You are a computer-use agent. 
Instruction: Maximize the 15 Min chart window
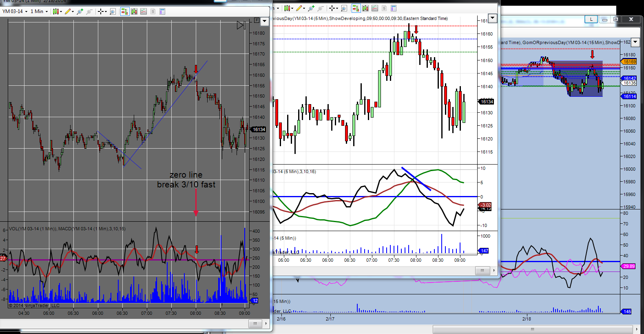coord(616,19)
